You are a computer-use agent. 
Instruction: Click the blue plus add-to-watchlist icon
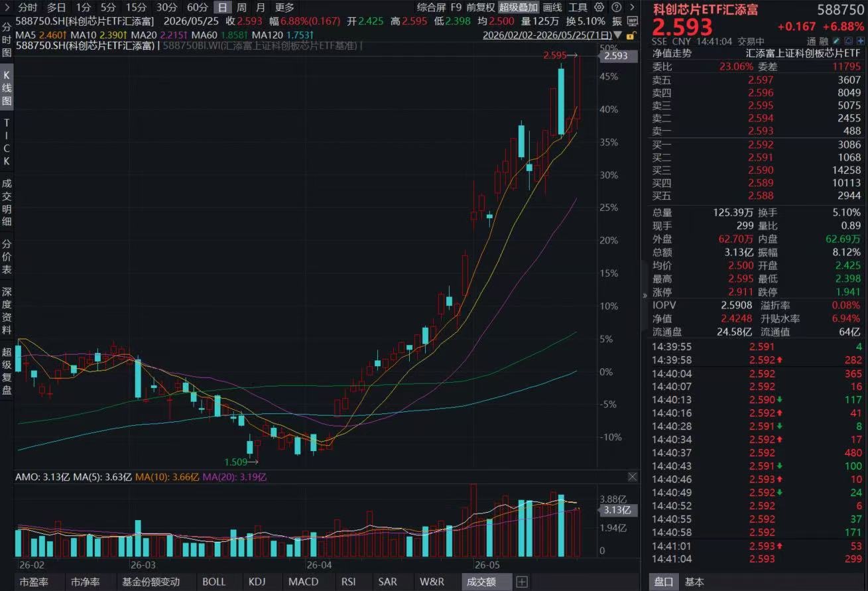(860, 41)
